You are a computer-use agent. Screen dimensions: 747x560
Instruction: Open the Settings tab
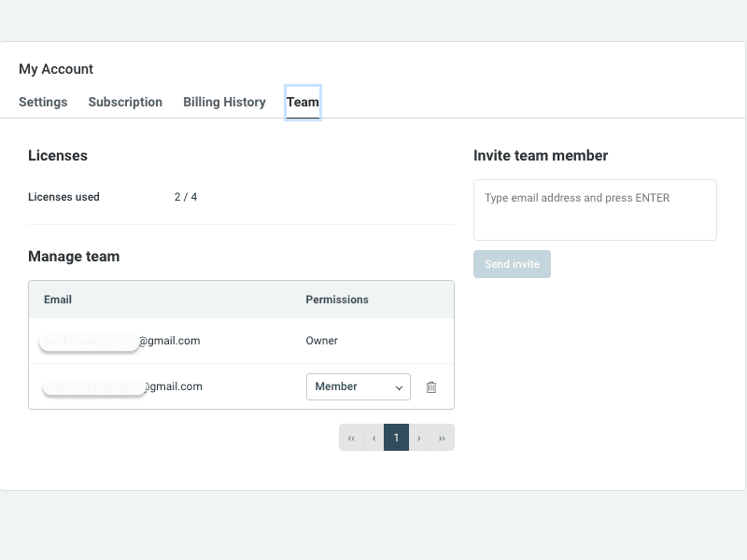(43, 103)
